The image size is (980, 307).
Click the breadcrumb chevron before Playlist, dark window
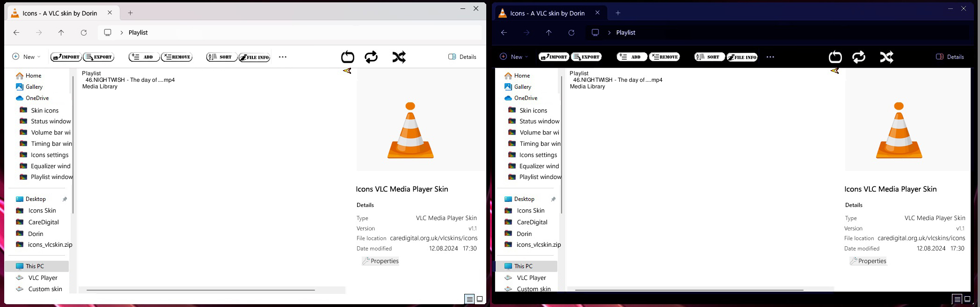coord(609,33)
